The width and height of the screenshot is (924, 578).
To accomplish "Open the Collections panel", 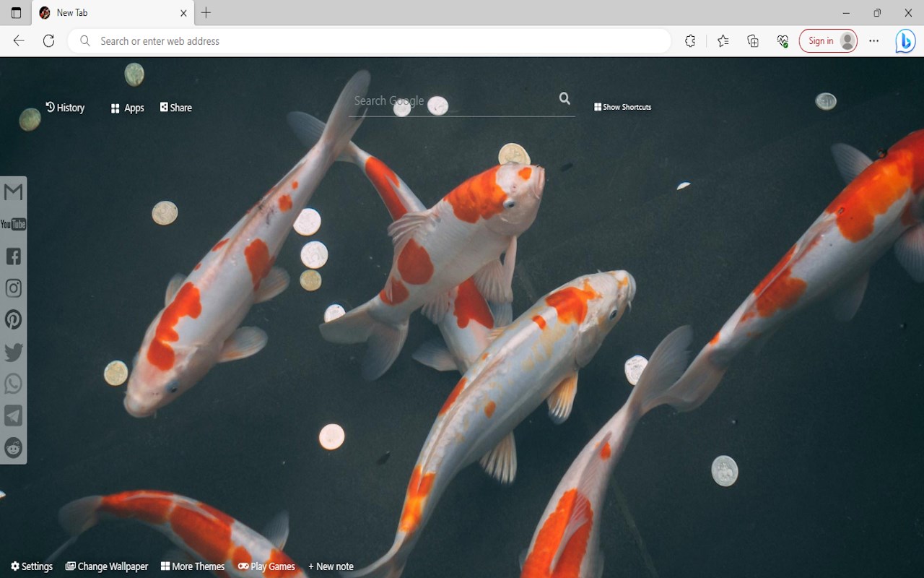I will coord(753,41).
